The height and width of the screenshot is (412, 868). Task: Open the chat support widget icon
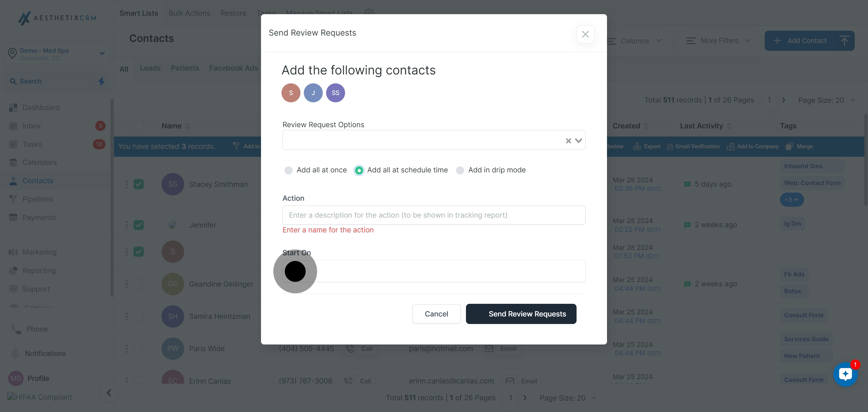coord(845,374)
